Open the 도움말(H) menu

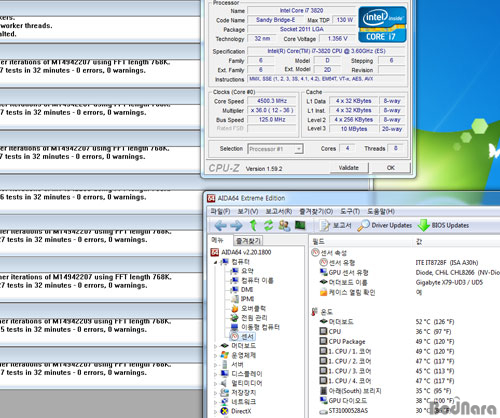click(381, 211)
